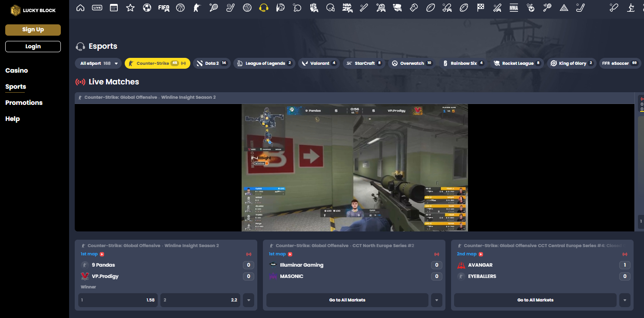Open the favorites star icon

click(130, 7)
